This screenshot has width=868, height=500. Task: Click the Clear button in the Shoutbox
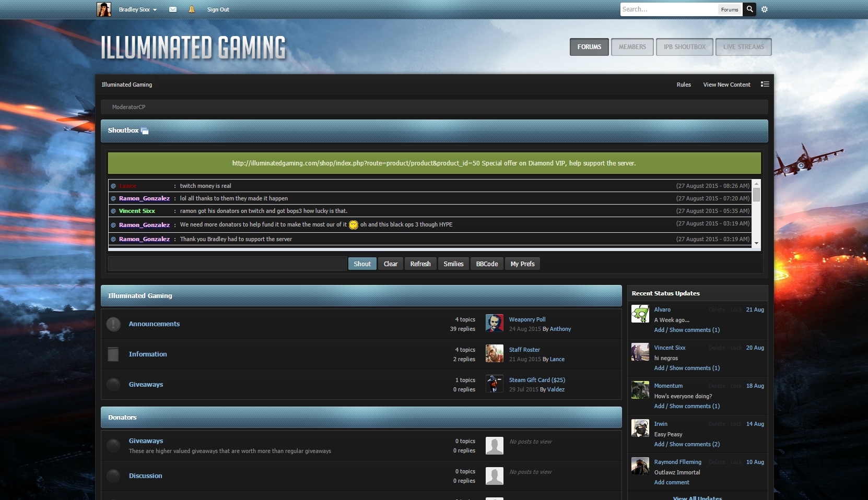[391, 264]
